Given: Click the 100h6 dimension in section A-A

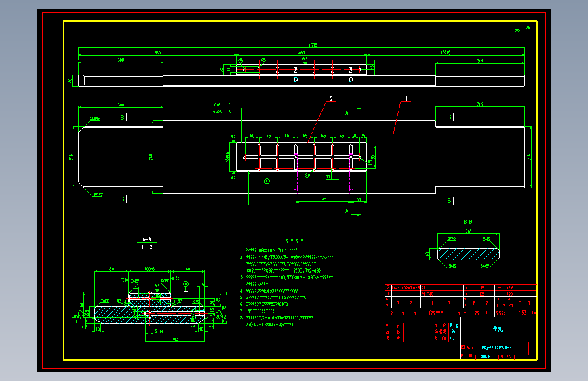Looking at the screenshot, I should click(x=149, y=269).
